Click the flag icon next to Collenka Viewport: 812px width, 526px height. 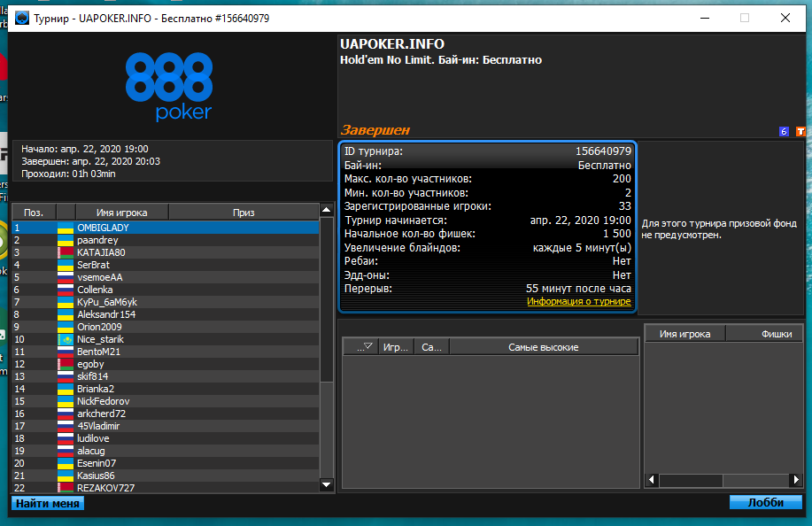[x=66, y=290]
